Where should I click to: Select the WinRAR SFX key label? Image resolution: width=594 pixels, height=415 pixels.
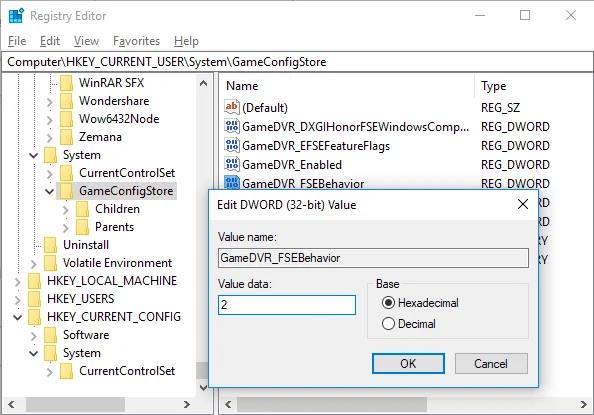(111, 83)
